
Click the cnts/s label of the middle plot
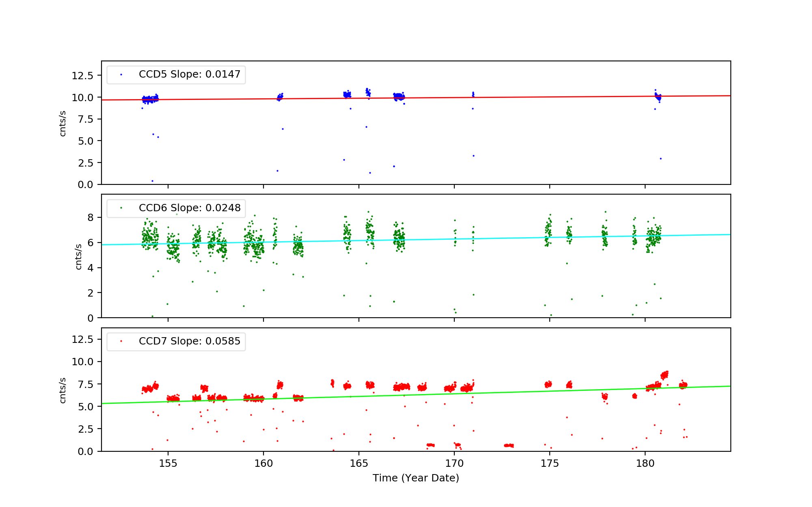[x=79, y=256]
